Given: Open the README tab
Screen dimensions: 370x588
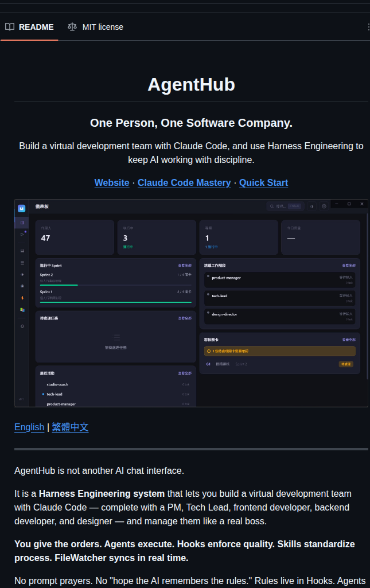Looking at the screenshot, I should [29, 27].
